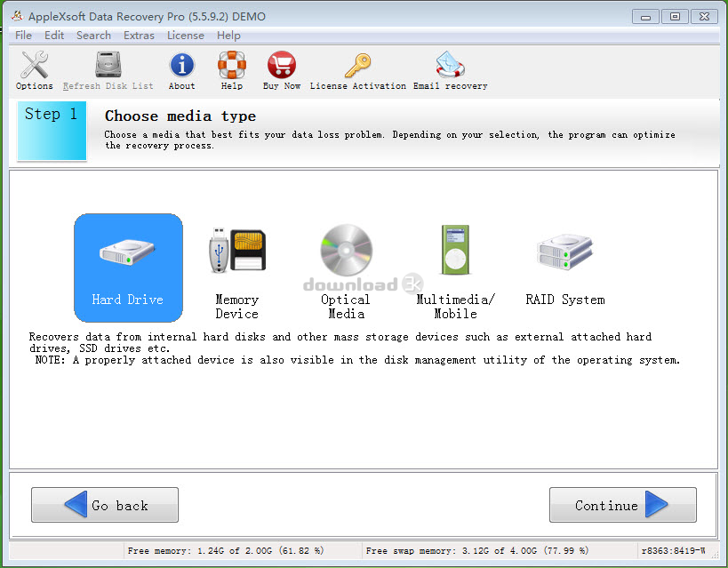Click the r8363:8419-W build text
Image resolution: width=728 pixels, height=568 pixels.
coord(673,551)
